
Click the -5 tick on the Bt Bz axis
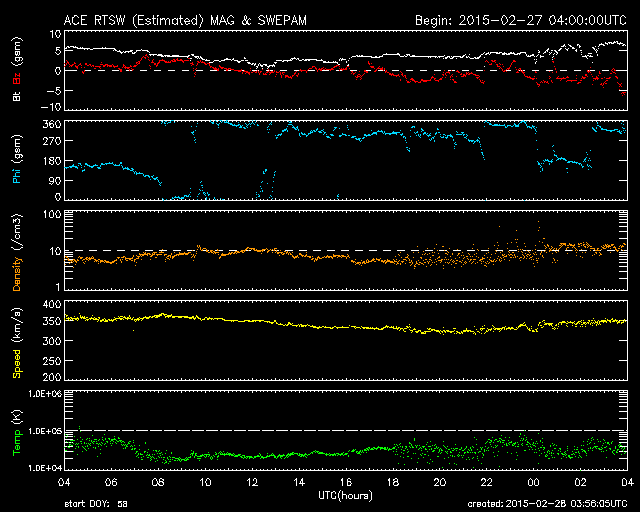point(53,90)
